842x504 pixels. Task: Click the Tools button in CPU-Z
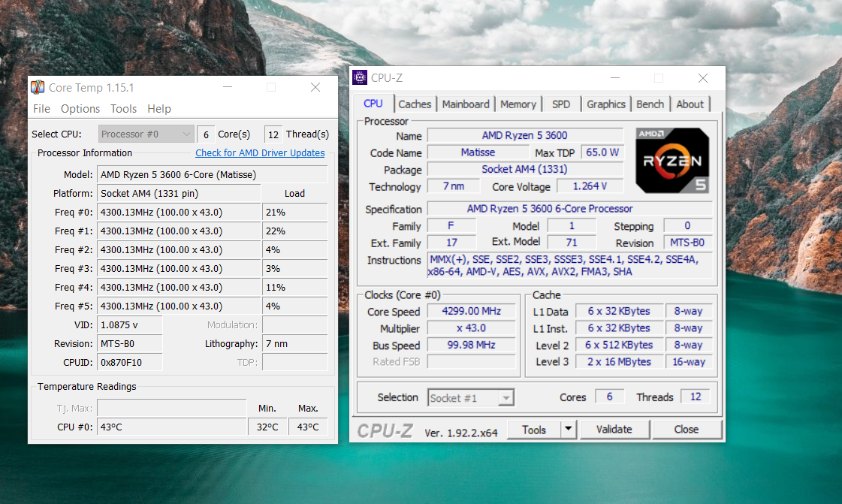pyautogui.click(x=534, y=430)
